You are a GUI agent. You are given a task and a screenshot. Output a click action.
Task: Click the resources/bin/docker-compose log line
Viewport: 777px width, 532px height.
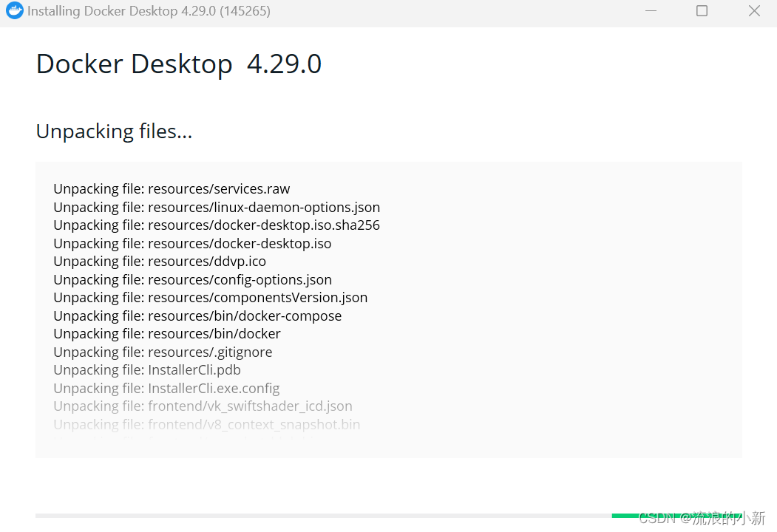tap(197, 316)
